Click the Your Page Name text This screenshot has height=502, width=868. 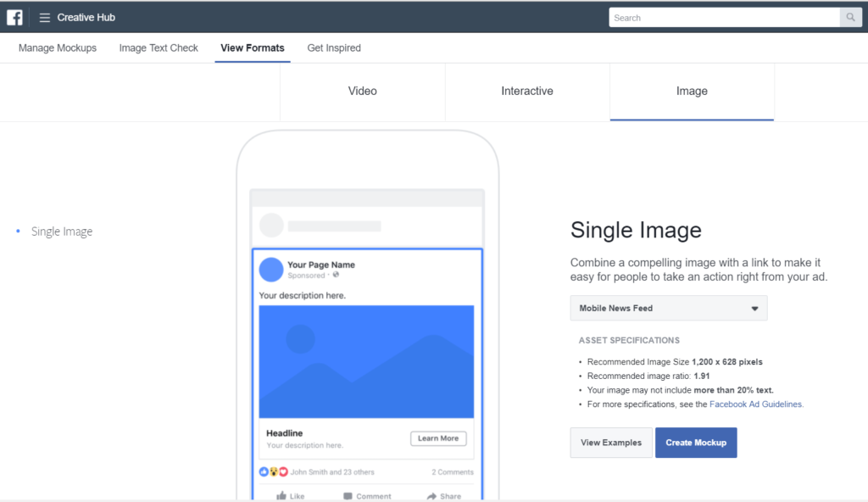coord(321,265)
